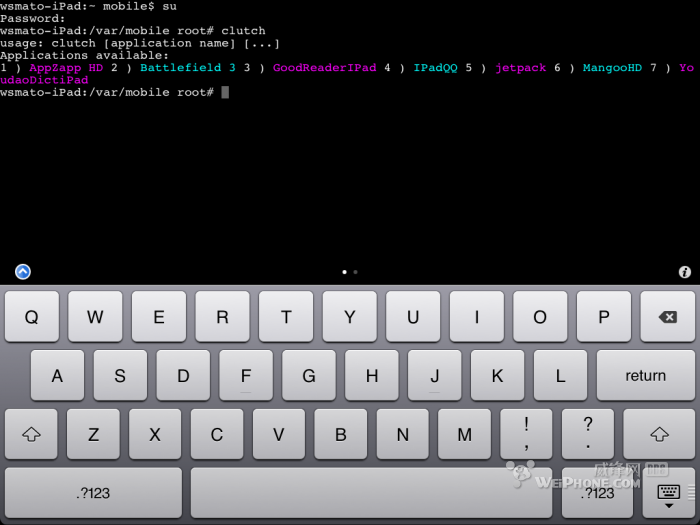Open the info icon at terminal right

[x=684, y=272]
